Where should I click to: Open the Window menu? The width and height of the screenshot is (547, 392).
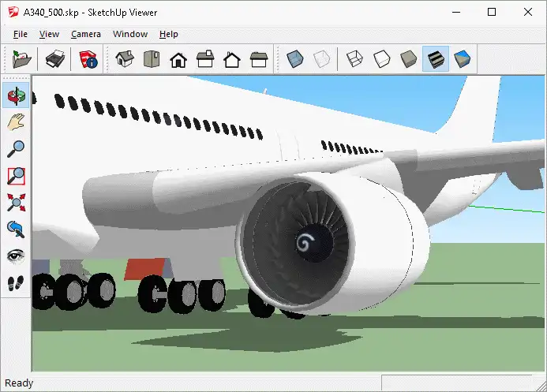130,34
